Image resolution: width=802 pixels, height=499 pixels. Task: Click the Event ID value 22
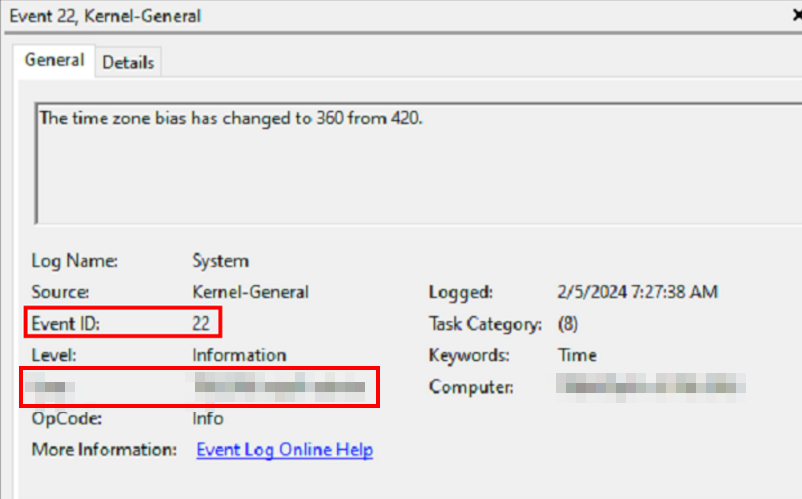tap(203, 323)
